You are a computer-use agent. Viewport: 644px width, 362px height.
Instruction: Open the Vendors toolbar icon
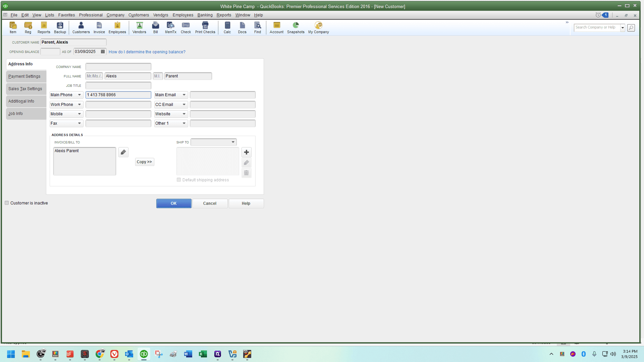point(139,27)
